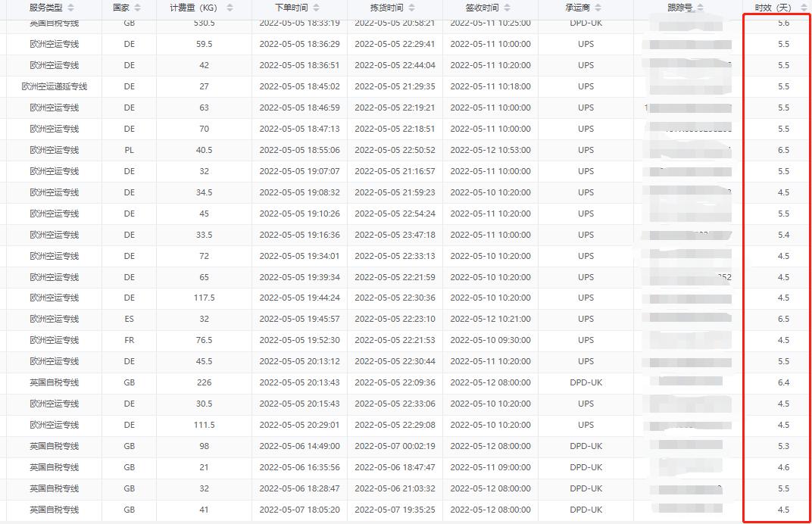Toggle ascending sort on 承运商

(x=598, y=6)
